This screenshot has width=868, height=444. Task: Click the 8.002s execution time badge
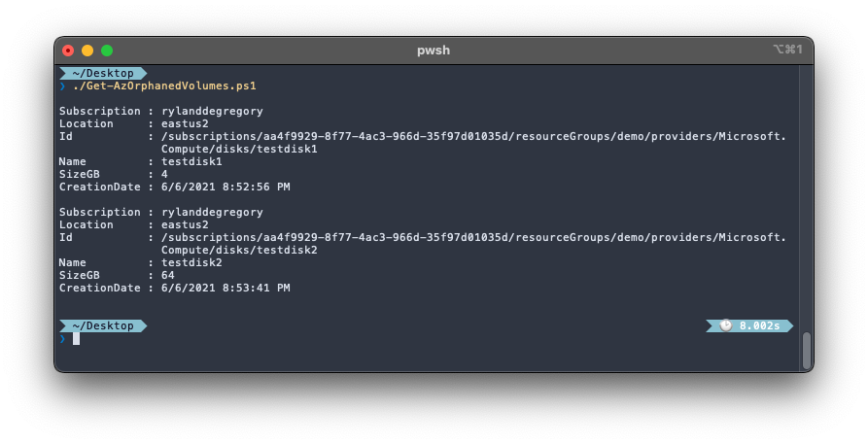pyautogui.click(x=749, y=325)
